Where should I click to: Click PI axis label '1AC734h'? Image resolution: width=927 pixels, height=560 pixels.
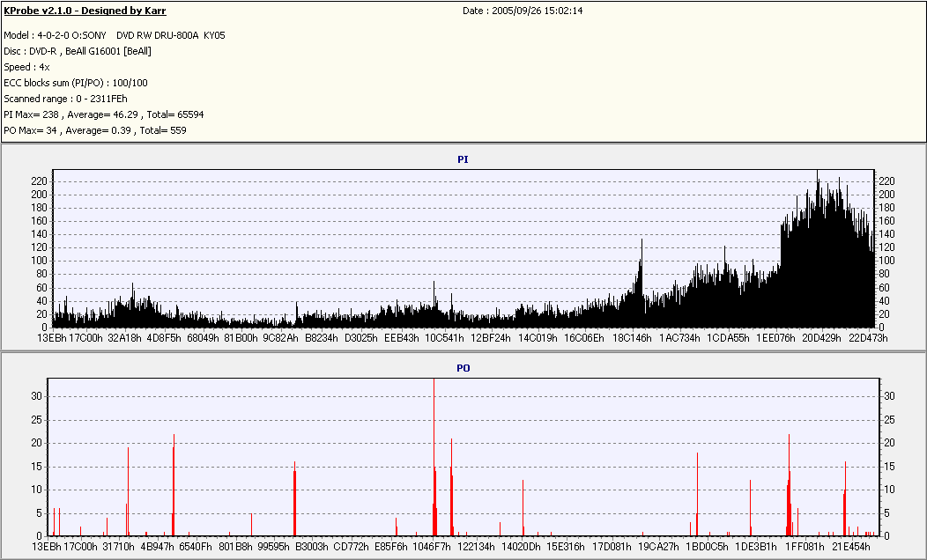pos(679,338)
